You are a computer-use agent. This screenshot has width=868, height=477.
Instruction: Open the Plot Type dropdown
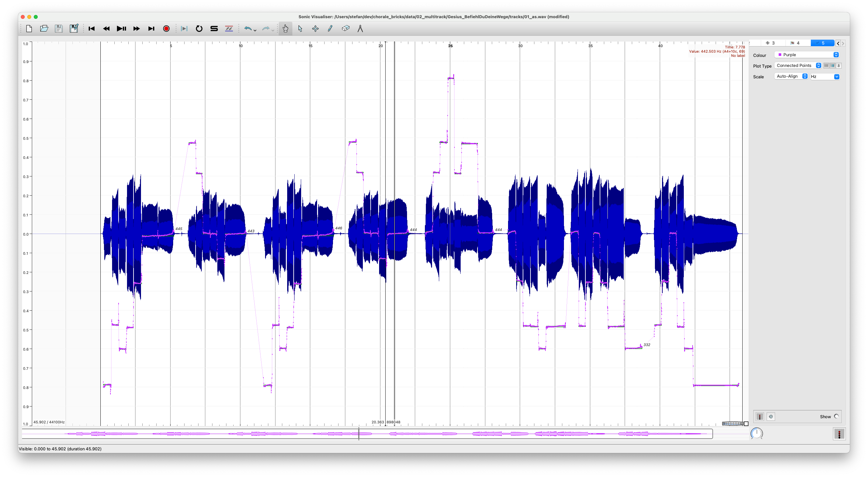pos(798,65)
